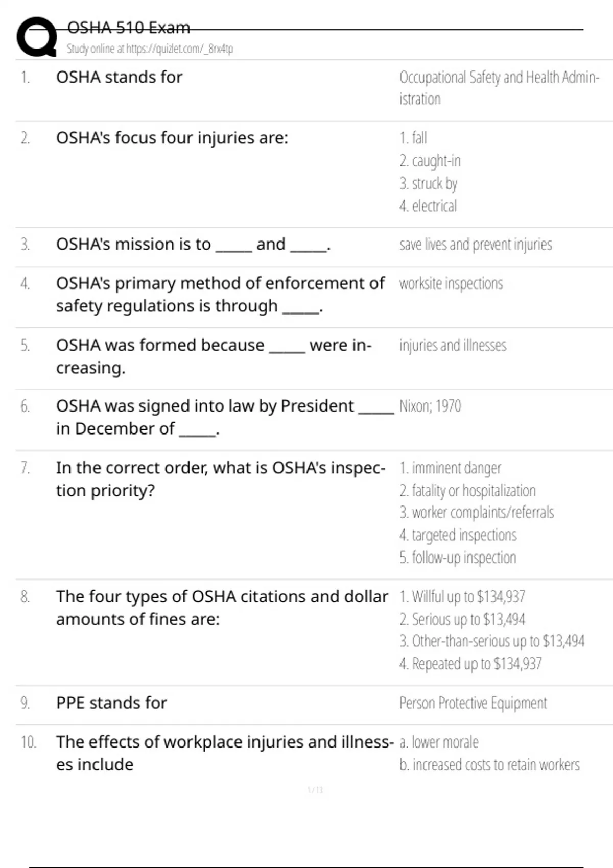613x868 pixels.
Task: Select question 5 OSHA was formed because
Action: [x=214, y=356]
